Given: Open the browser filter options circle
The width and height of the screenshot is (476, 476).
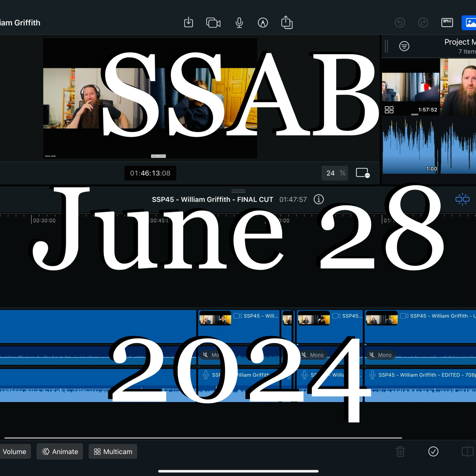Looking at the screenshot, I should tap(404, 46).
